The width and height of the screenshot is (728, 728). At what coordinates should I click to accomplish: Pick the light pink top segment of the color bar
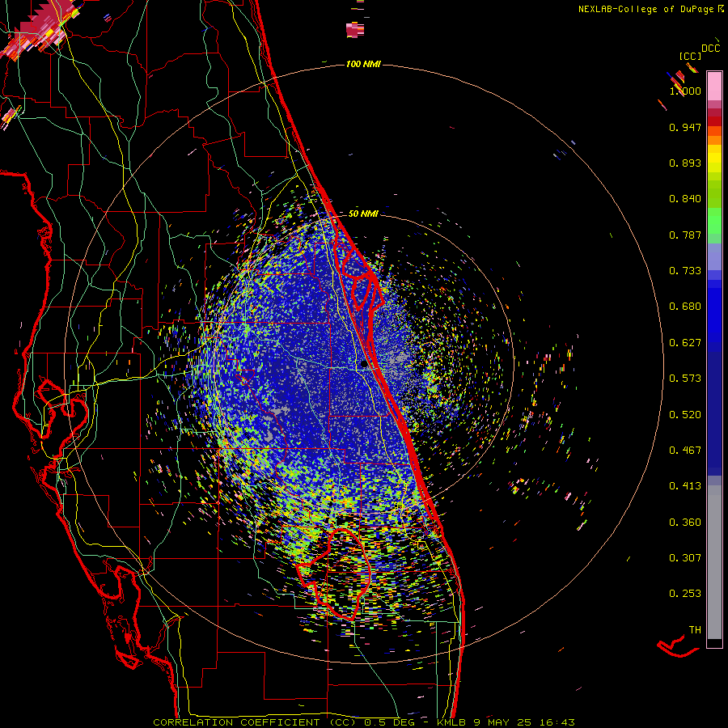click(x=714, y=86)
